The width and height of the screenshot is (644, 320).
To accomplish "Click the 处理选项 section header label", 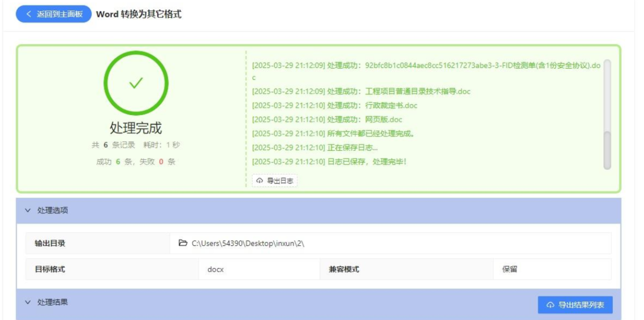I will [x=52, y=210].
